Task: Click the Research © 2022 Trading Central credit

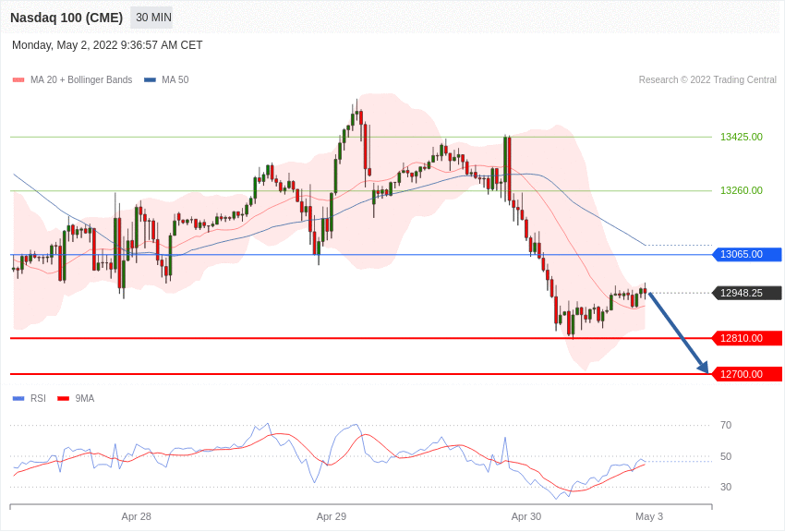Action: click(707, 79)
